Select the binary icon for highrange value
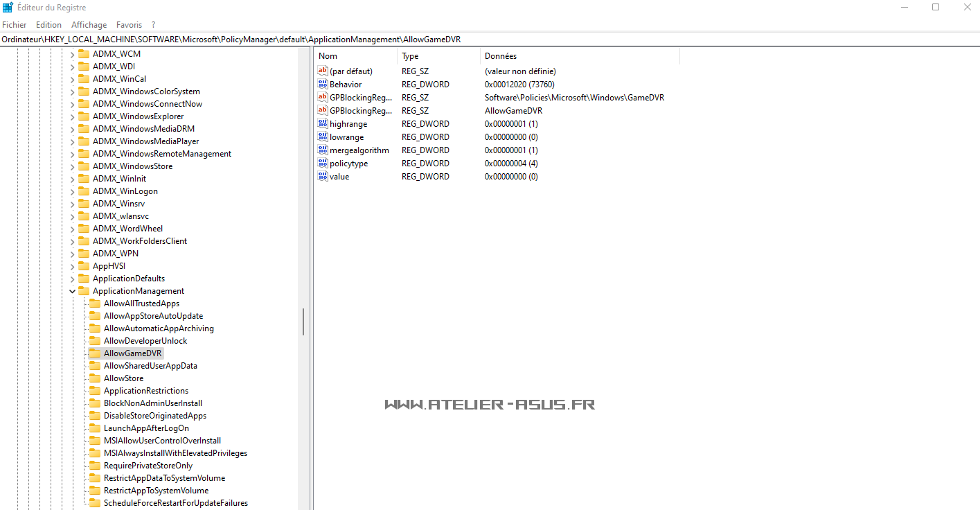 (322, 124)
